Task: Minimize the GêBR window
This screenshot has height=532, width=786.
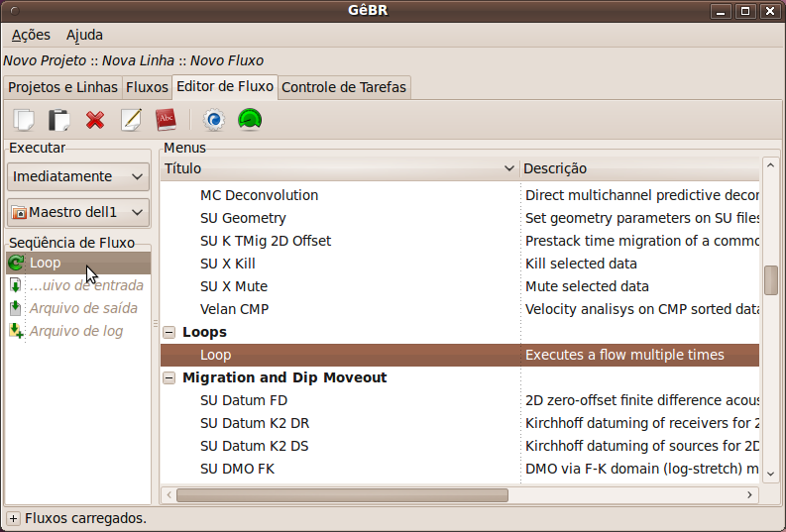Action: click(x=721, y=11)
